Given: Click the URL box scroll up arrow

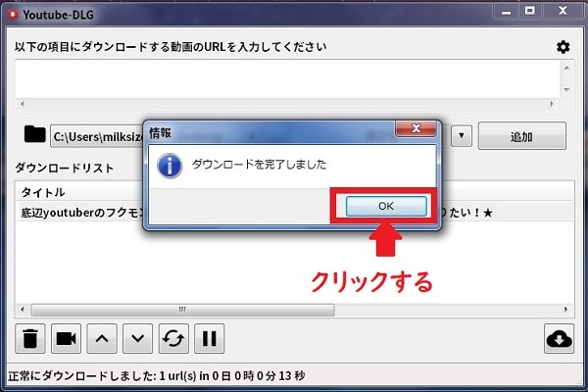Looking at the screenshot, I should click(x=566, y=69).
